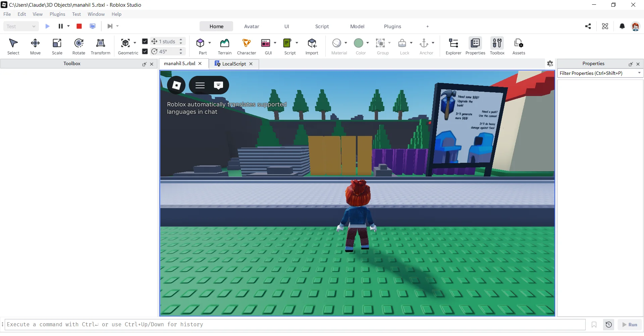Click the command bar input field
This screenshot has height=336, width=644.
tap(295, 325)
